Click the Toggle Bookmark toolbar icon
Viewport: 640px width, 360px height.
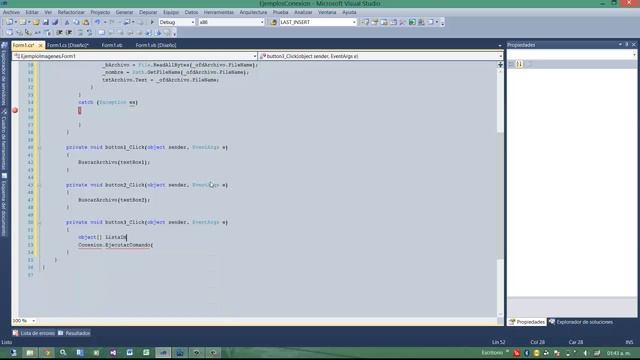pyautogui.click(x=101, y=32)
